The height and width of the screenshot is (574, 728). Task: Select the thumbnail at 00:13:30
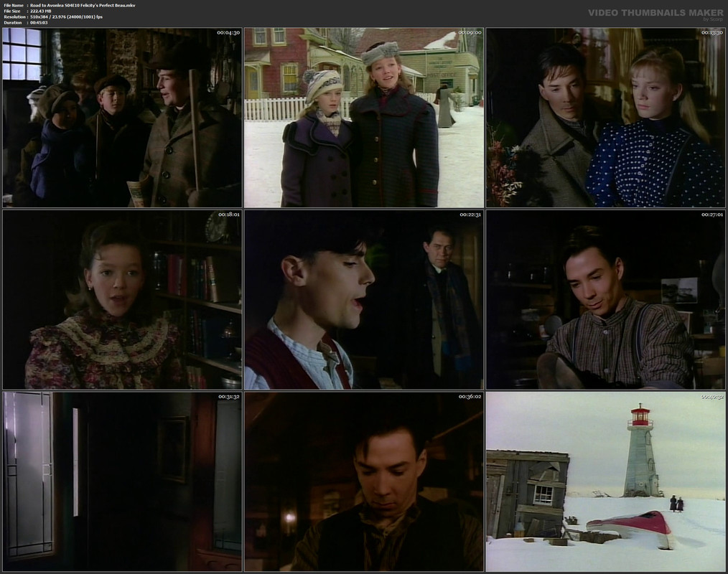605,118
